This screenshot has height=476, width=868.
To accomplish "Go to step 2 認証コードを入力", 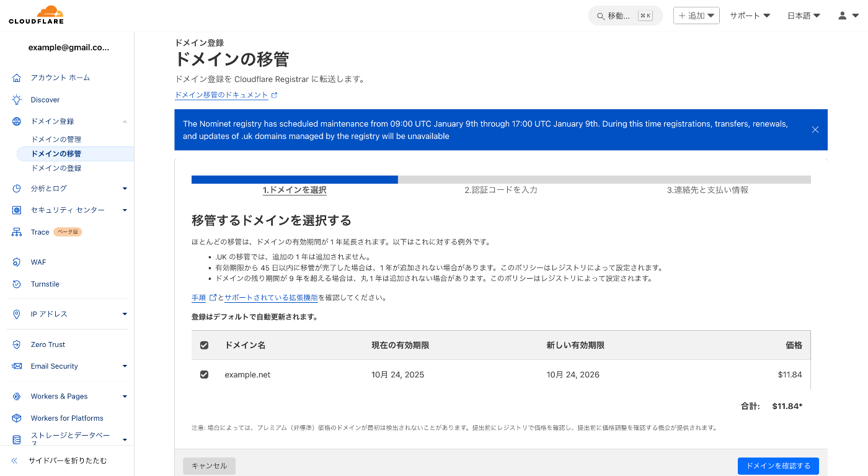I will click(501, 190).
